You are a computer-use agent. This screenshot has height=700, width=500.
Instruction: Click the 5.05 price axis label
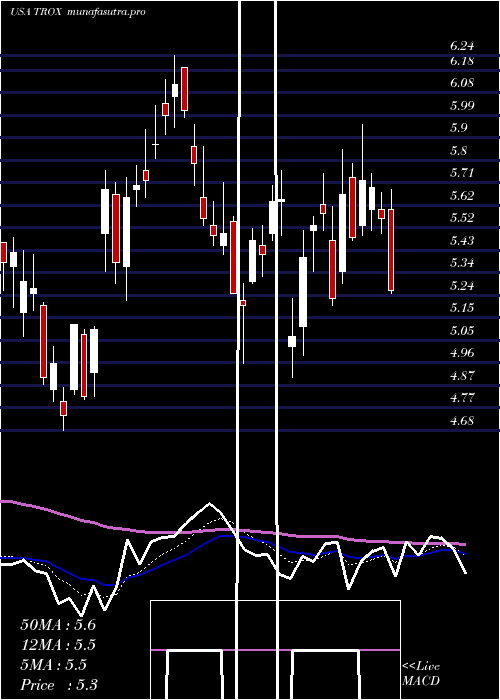(462, 330)
